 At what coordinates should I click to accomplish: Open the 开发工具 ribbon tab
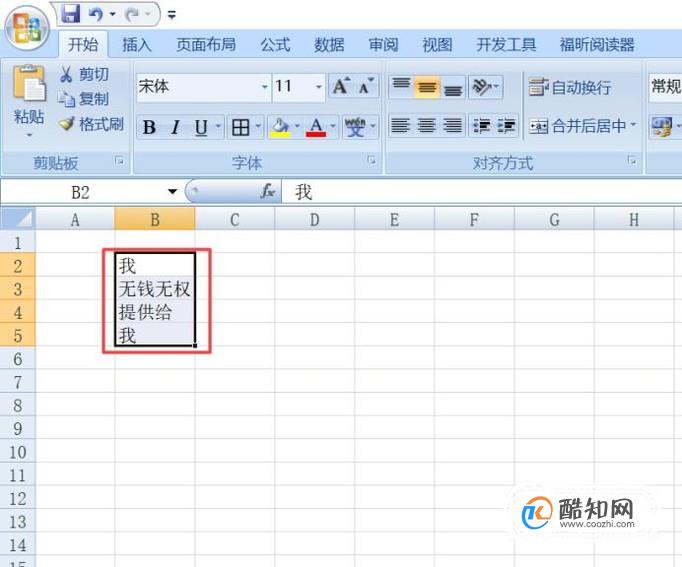coord(506,45)
